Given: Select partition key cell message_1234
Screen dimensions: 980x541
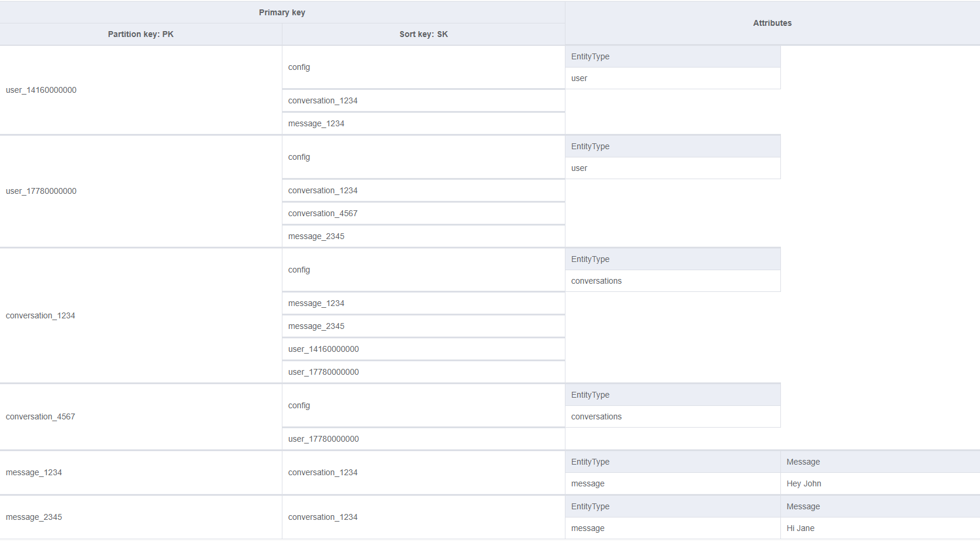Looking at the screenshot, I should tap(141, 472).
